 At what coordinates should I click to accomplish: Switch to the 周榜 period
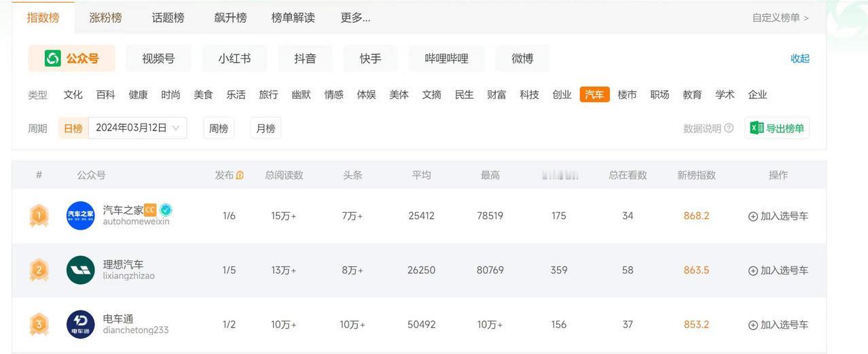point(219,128)
